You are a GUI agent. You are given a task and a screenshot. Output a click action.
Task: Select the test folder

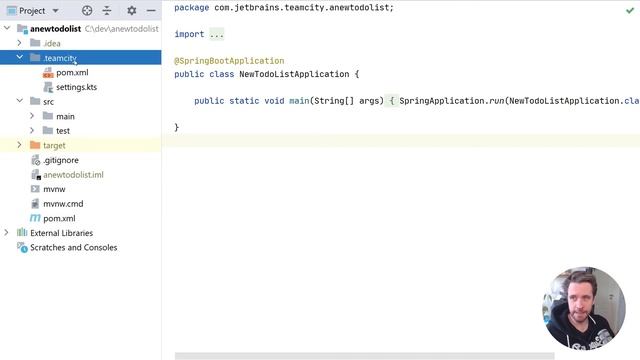(x=63, y=131)
